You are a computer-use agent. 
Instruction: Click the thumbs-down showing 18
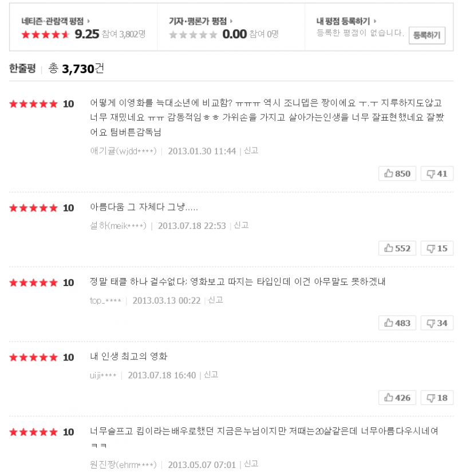pos(437,398)
